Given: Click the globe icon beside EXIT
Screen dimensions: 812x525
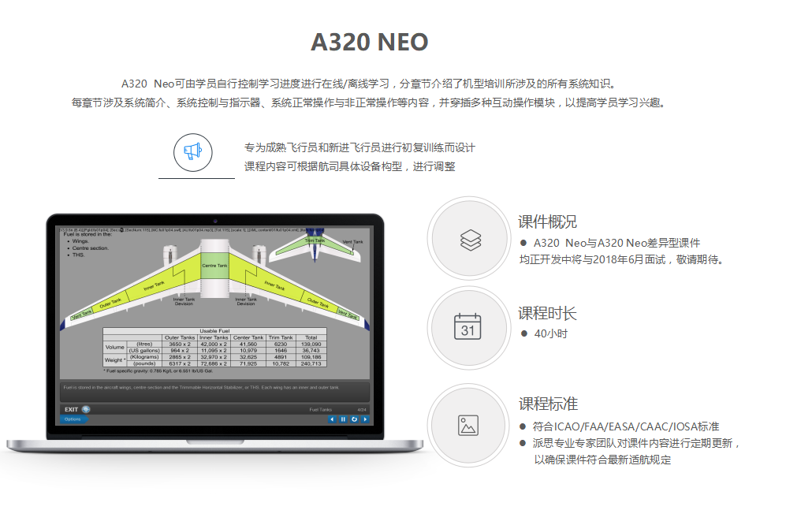Looking at the screenshot, I should [87, 409].
